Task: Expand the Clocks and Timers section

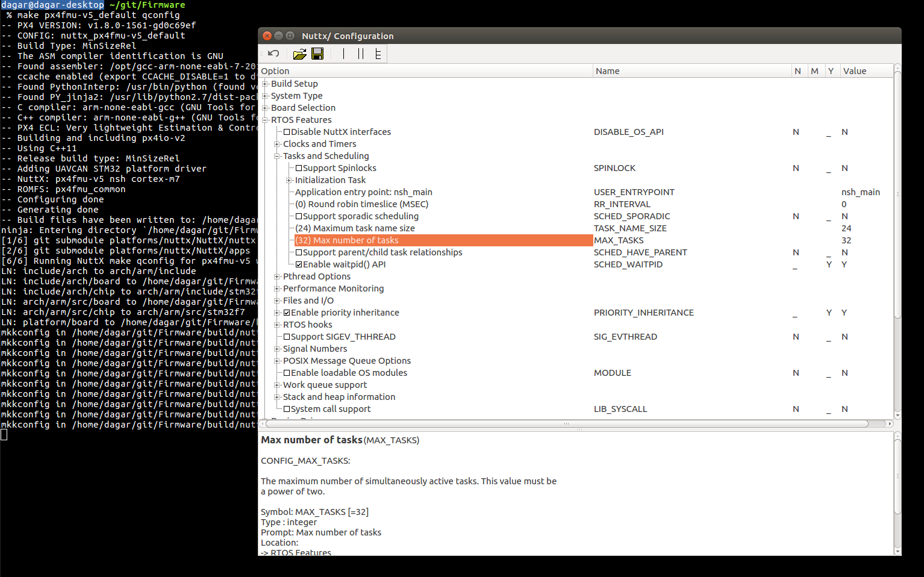Action: pyautogui.click(x=276, y=143)
